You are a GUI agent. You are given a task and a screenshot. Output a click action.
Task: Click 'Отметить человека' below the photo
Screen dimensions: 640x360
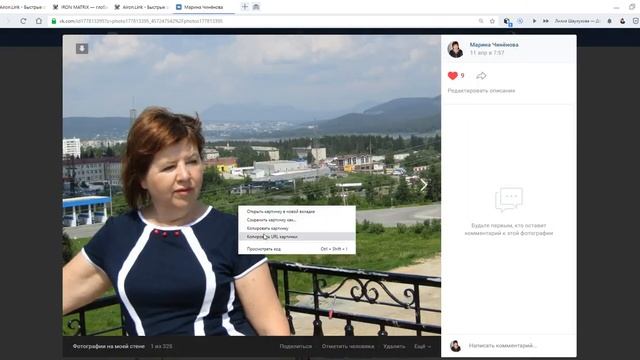click(x=348, y=346)
